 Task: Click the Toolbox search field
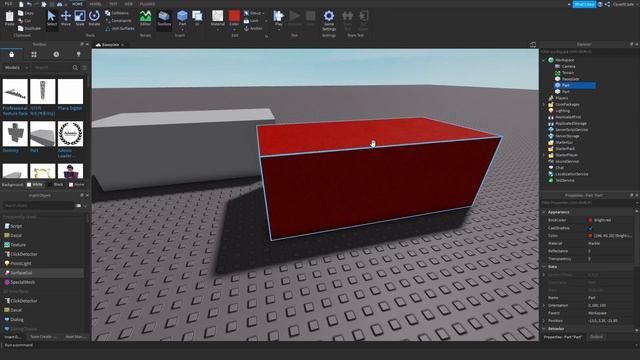click(x=52, y=67)
